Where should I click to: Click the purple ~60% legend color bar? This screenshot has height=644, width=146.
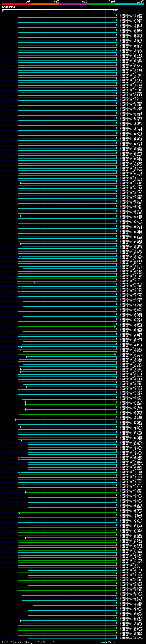pyautogui.click(x=73, y=4)
